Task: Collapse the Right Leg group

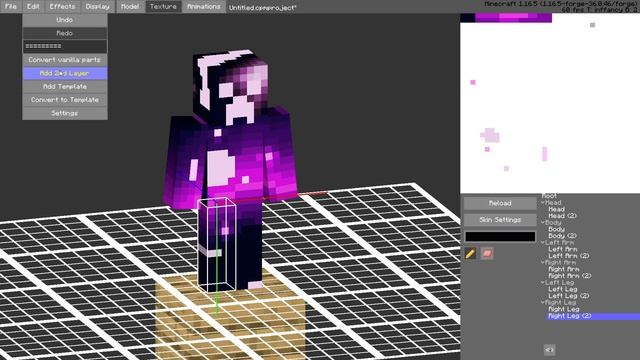Action: coord(543,302)
